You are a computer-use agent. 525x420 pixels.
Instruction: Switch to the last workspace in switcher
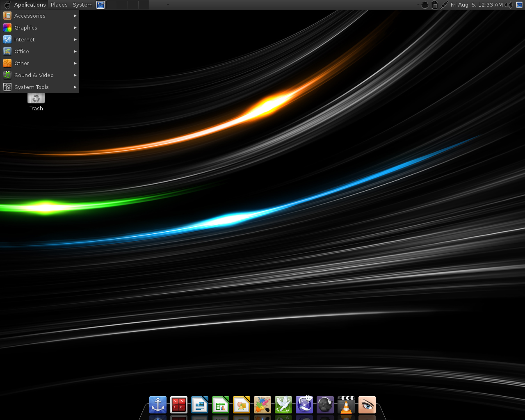pos(144,5)
